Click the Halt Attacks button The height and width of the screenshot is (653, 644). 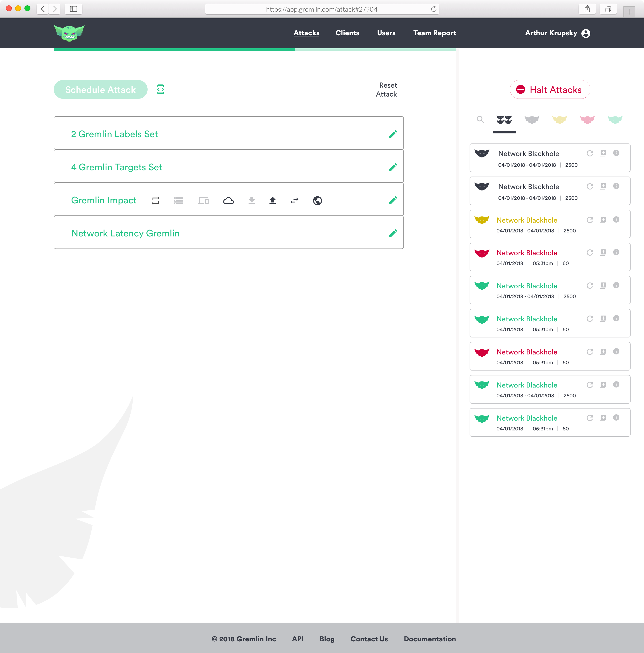[550, 90]
